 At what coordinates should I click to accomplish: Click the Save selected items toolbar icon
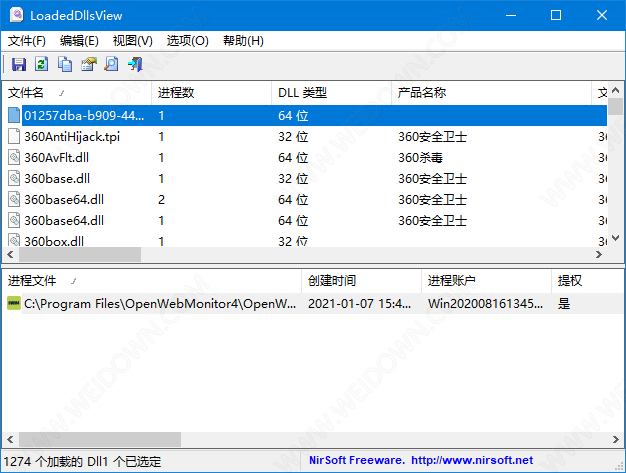point(19,64)
